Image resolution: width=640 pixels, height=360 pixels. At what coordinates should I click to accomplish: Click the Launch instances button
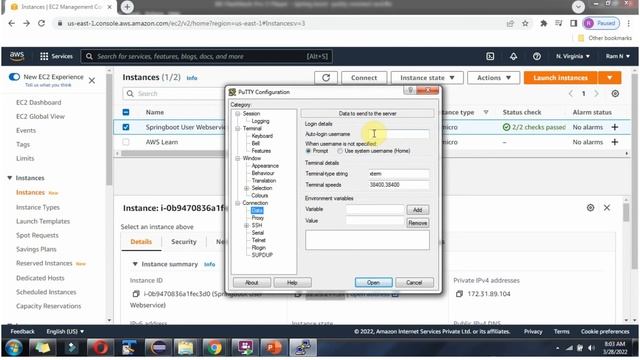click(x=560, y=78)
